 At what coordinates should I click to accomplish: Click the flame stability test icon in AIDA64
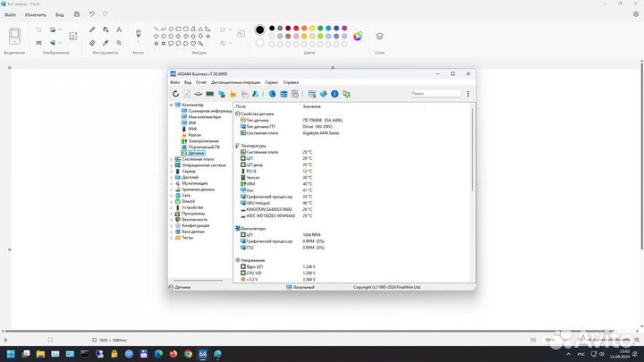click(x=233, y=94)
